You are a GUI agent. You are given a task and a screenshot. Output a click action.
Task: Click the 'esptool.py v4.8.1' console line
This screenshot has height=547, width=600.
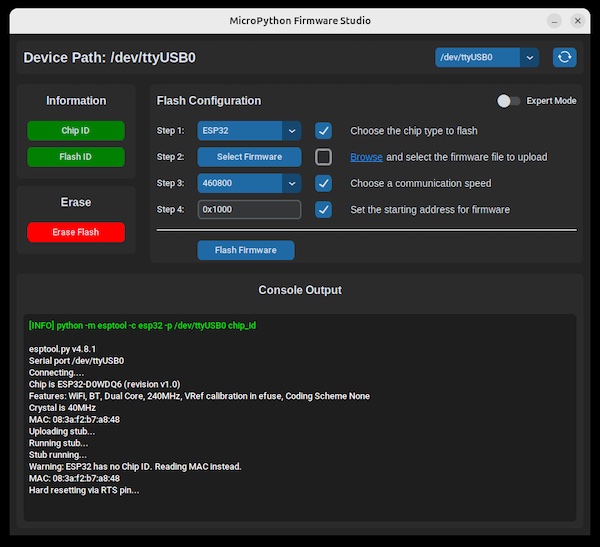[x=62, y=349]
